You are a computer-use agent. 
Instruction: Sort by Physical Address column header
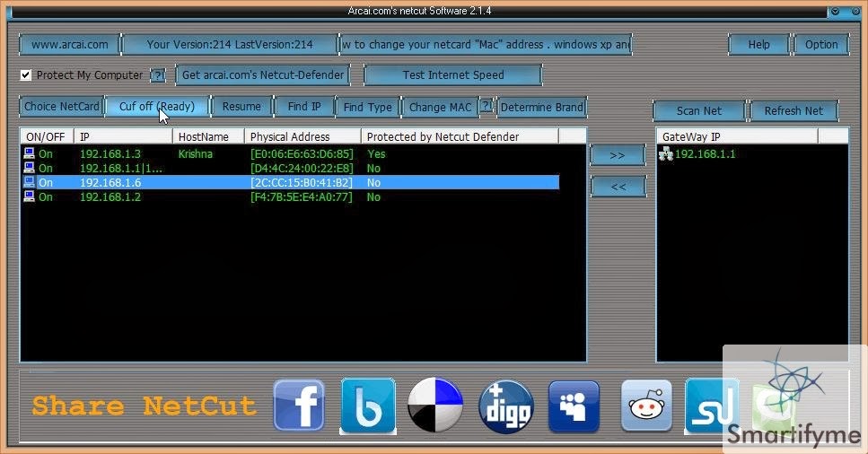pos(302,136)
